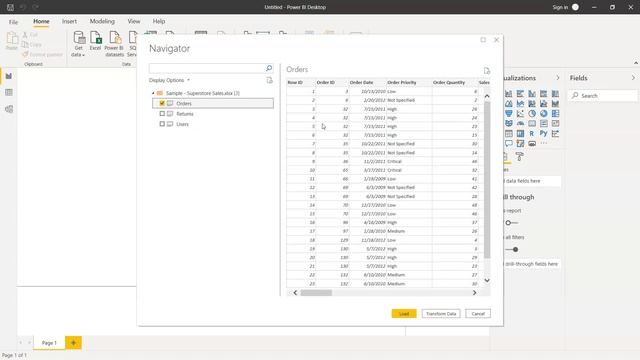Click the magnifier icon in Navigator search
This screenshot has height=360, width=640.
tap(269, 68)
